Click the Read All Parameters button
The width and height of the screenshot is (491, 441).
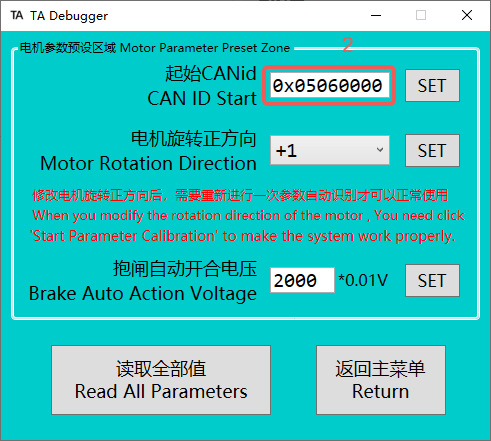pyautogui.click(x=161, y=380)
